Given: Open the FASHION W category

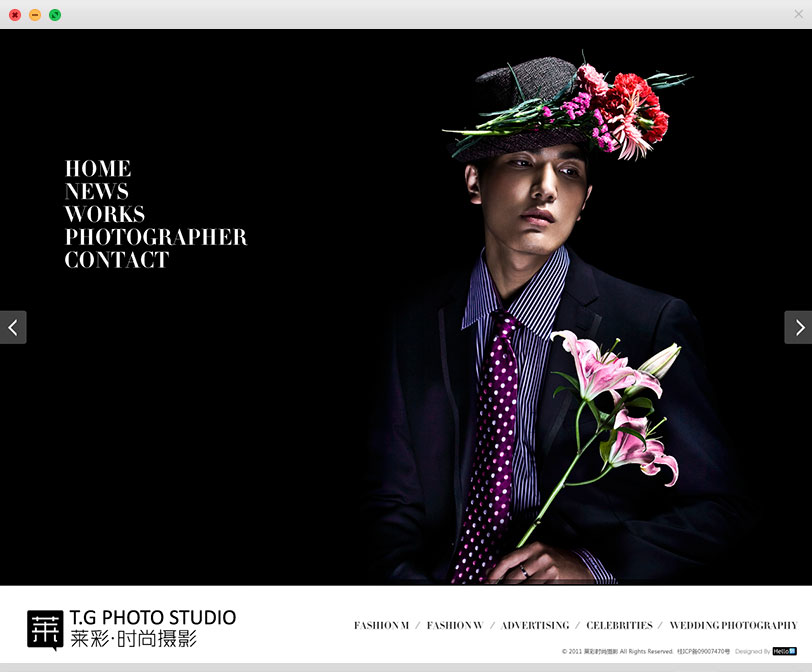Looking at the screenshot, I should pyautogui.click(x=455, y=625).
